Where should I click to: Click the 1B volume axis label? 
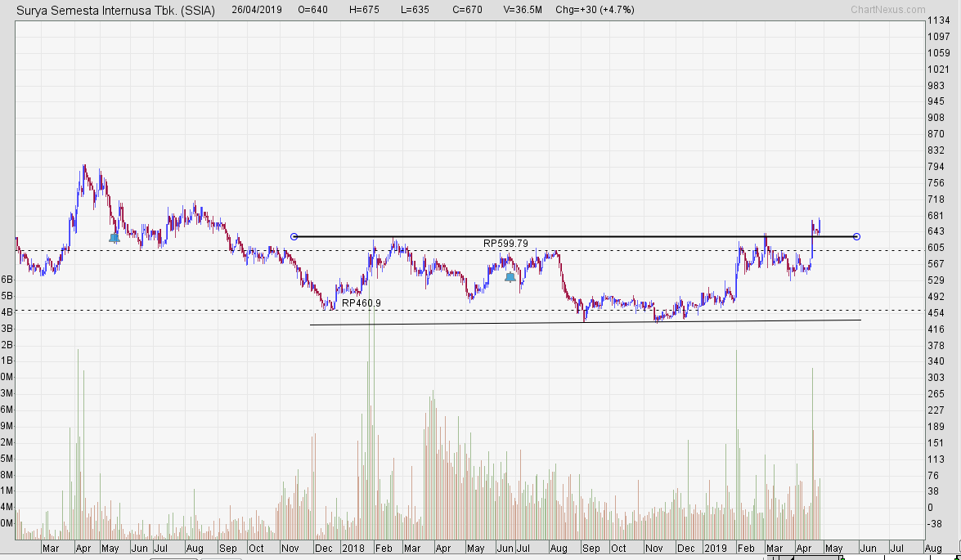click(7, 361)
